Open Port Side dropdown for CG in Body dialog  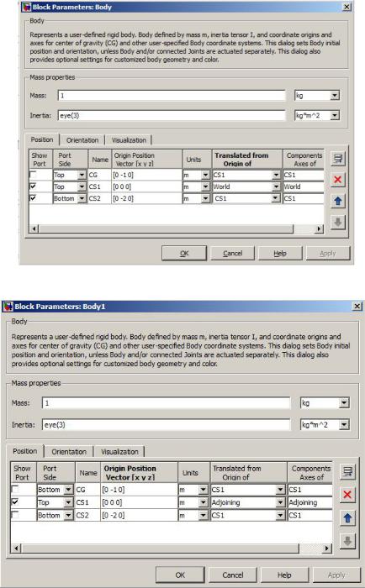tap(82, 175)
